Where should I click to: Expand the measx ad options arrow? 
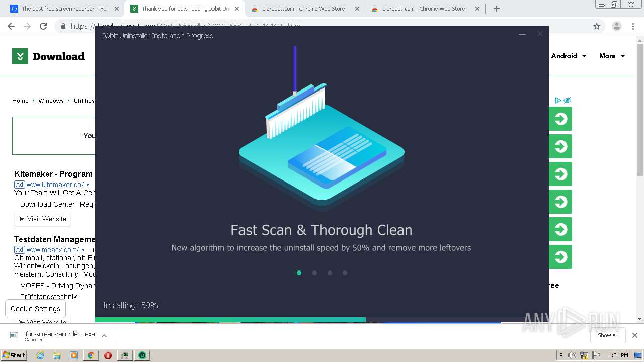(x=83, y=250)
